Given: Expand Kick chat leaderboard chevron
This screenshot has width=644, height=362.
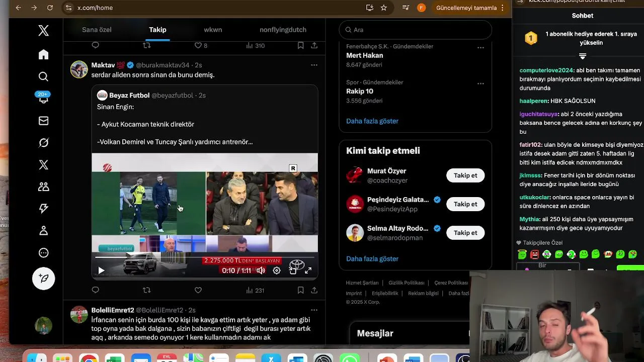Looking at the screenshot, I should [x=583, y=56].
